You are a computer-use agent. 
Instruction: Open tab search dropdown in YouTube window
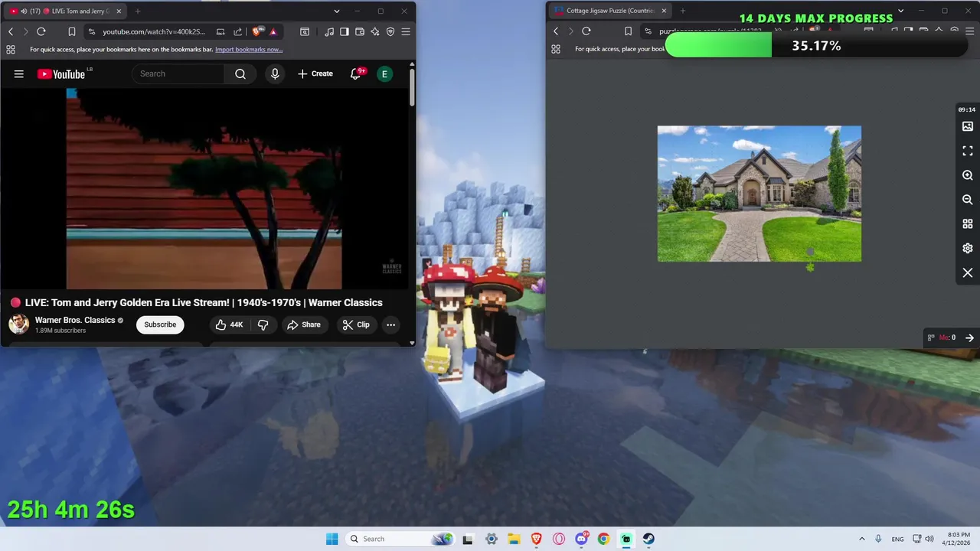click(x=337, y=11)
